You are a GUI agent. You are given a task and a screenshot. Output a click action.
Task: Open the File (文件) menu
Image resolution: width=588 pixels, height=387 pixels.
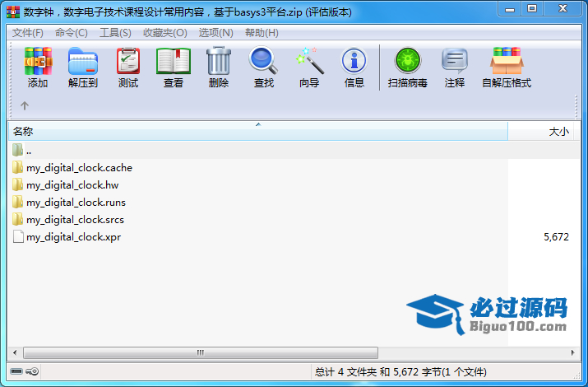28,33
